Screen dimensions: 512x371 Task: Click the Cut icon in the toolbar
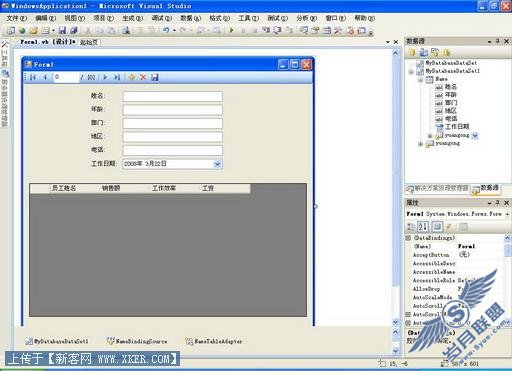pos(88,31)
